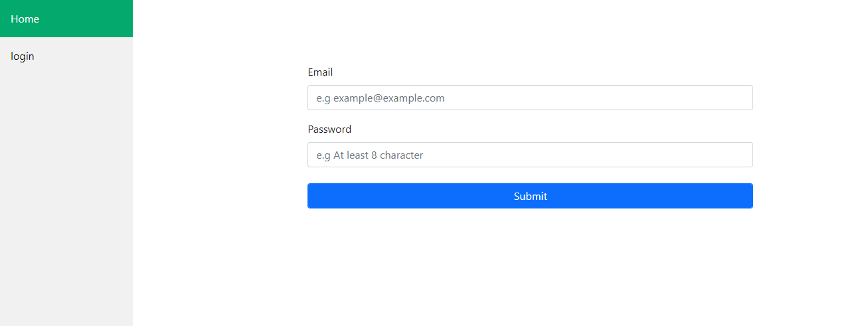Go to the login sidebar link
The height and width of the screenshot is (326, 868).
[66, 56]
